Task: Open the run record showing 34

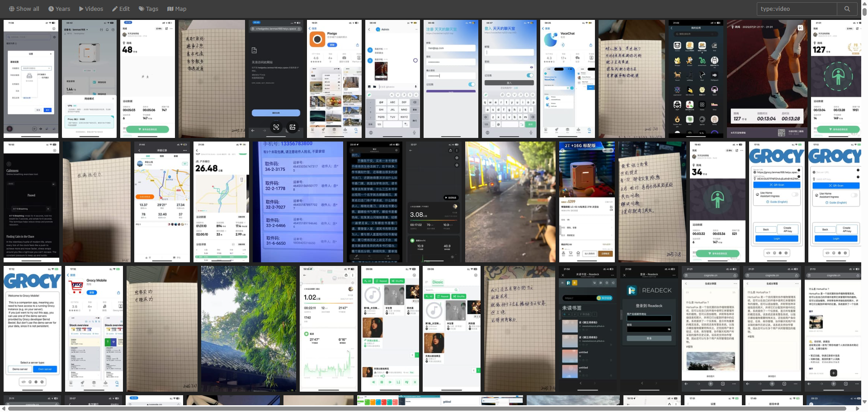Action: [717, 202]
